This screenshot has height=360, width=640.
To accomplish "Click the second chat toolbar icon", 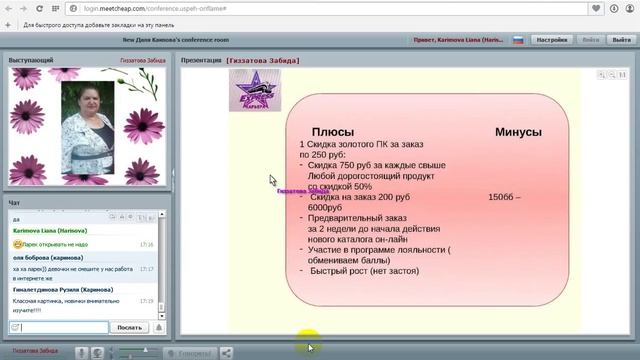I will (x=122, y=218).
